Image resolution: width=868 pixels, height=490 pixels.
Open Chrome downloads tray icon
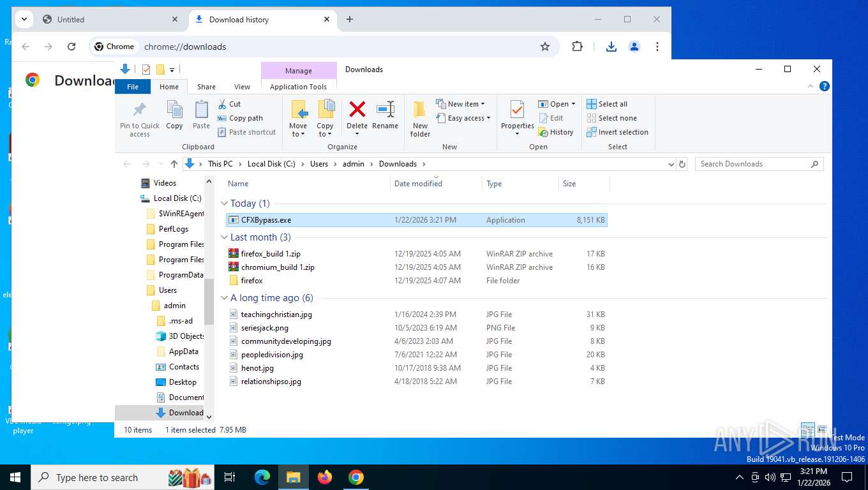click(x=611, y=47)
